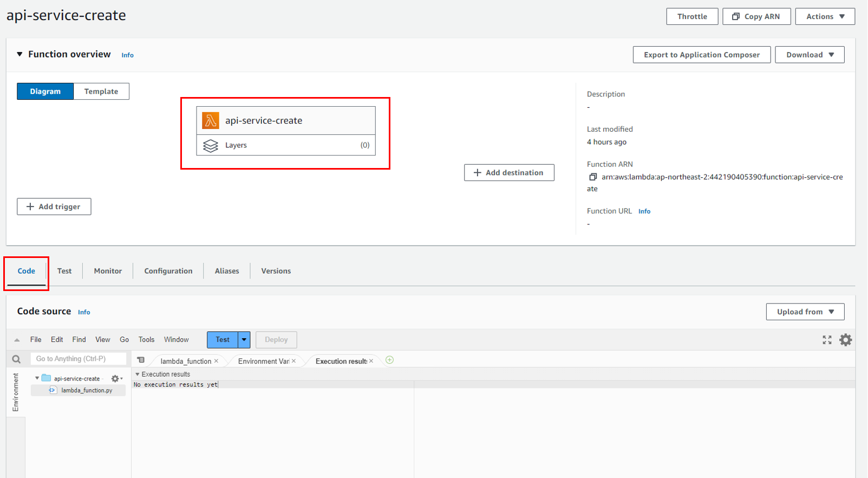Open the Configuration tab
The height and width of the screenshot is (478, 868).
point(168,271)
